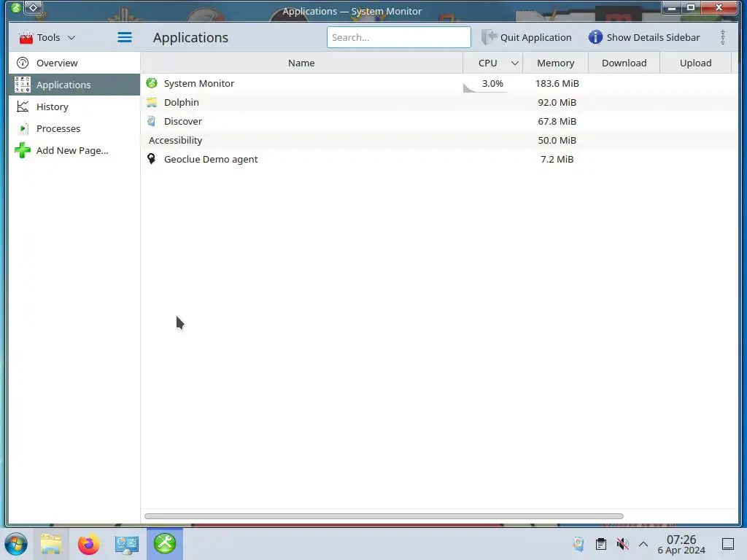
Task: Open History page in sidebar
Action: [x=74, y=106]
